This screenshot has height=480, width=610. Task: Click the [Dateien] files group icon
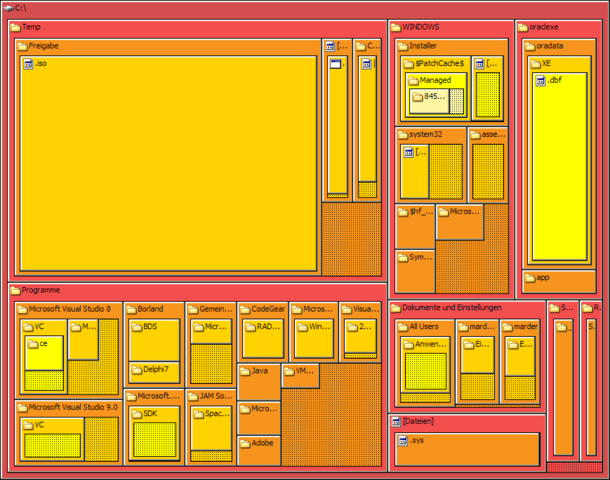click(396, 421)
